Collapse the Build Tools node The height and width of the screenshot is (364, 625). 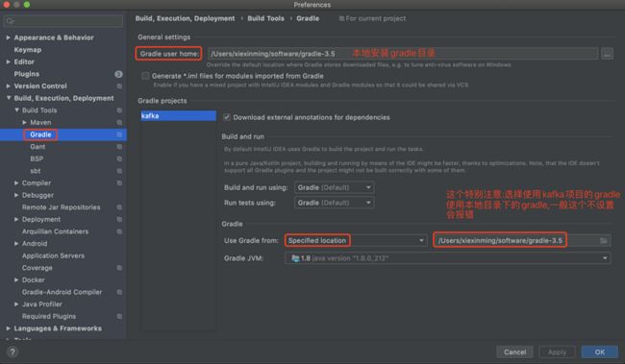pos(16,109)
